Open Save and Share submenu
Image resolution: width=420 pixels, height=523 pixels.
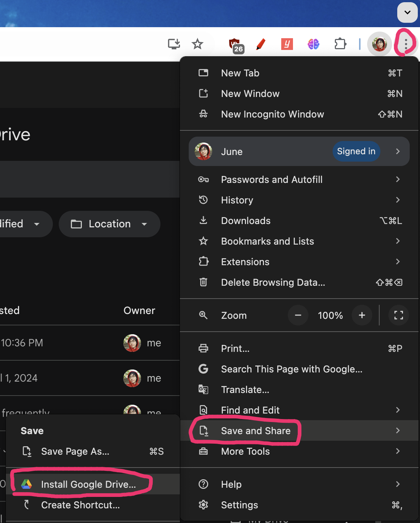pyautogui.click(x=299, y=431)
